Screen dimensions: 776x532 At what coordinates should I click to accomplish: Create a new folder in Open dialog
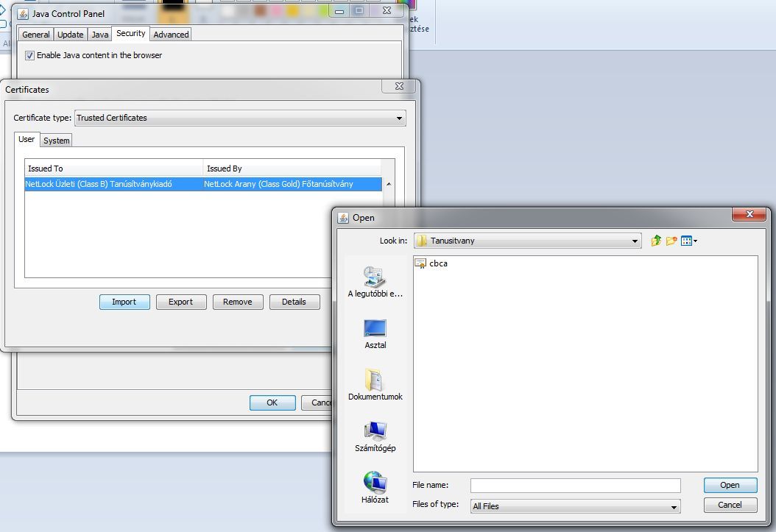click(x=671, y=241)
